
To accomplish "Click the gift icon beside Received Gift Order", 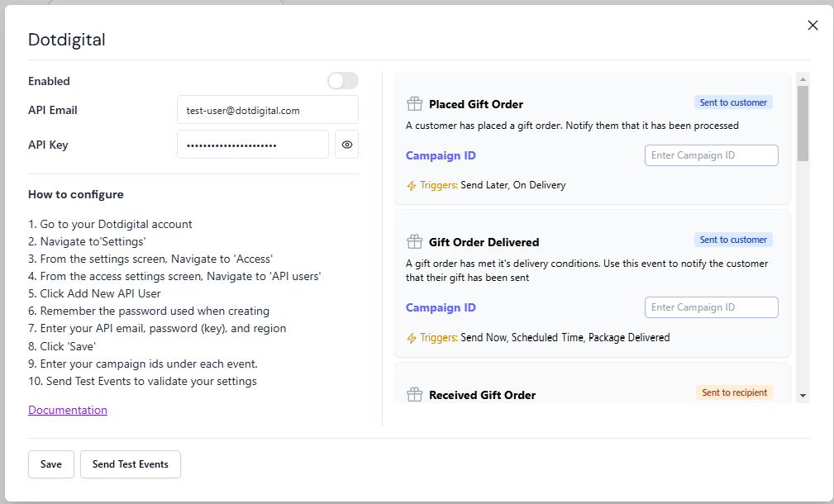I will [x=414, y=394].
